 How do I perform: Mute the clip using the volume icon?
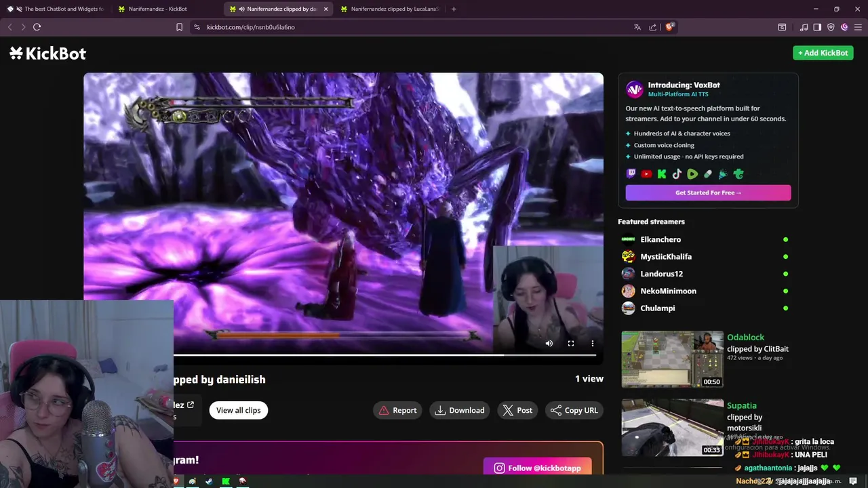click(x=549, y=344)
